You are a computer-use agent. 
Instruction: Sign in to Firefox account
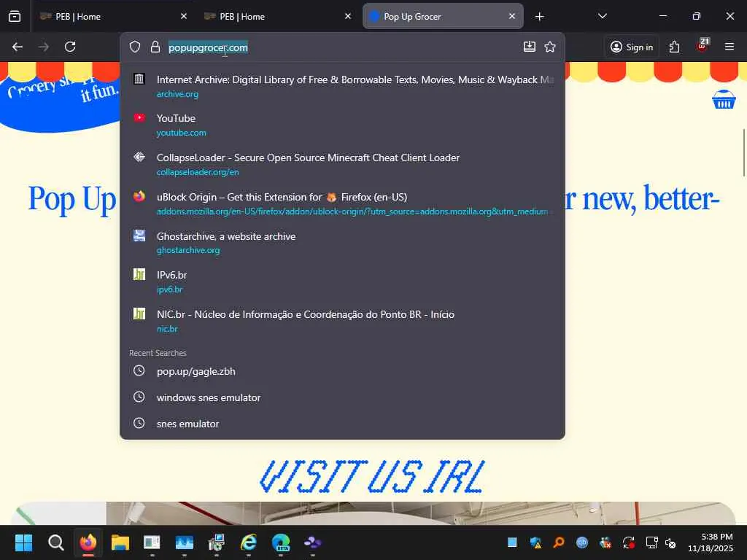(632, 47)
